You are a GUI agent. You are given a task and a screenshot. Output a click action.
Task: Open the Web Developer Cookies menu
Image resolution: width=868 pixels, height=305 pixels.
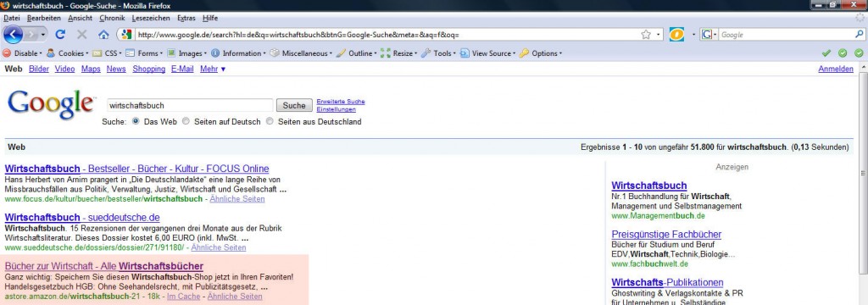(67, 53)
